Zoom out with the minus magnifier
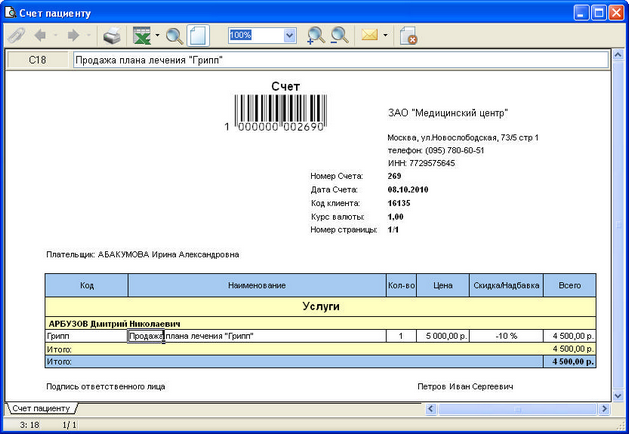This screenshot has height=434, width=629. point(339,36)
